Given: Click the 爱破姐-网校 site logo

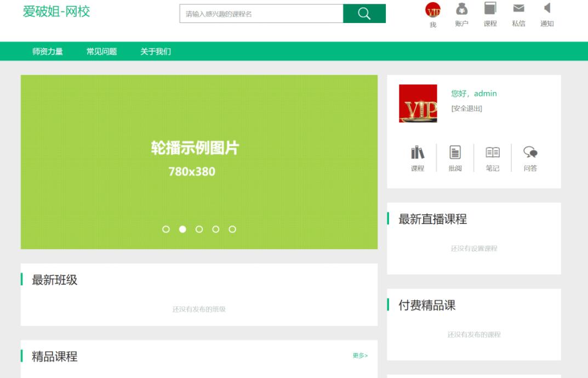Looking at the screenshot, I should pos(56,12).
